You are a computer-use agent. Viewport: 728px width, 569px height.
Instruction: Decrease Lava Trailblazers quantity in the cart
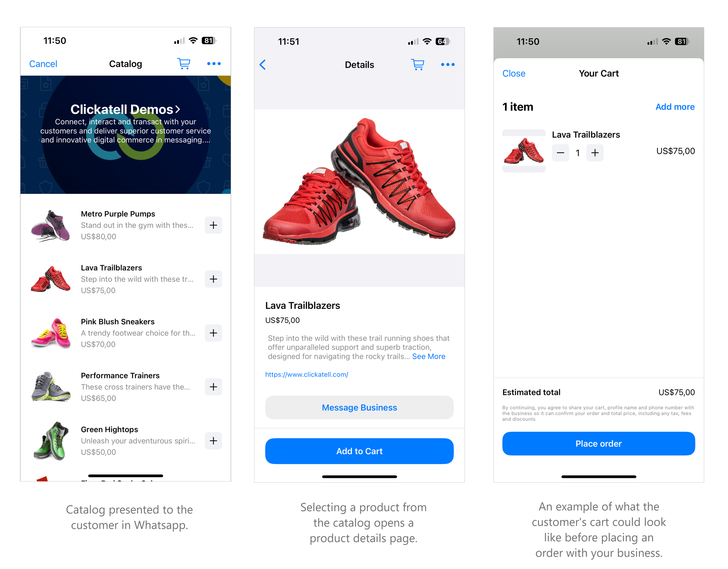pos(560,153)
